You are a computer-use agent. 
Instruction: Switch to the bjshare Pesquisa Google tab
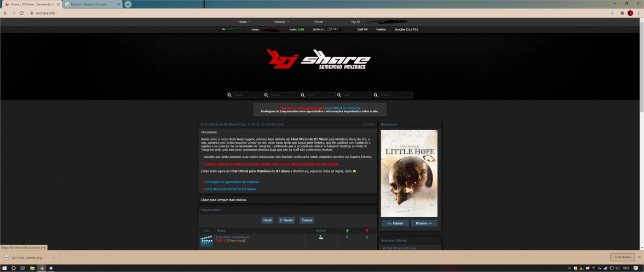[92, 4]
